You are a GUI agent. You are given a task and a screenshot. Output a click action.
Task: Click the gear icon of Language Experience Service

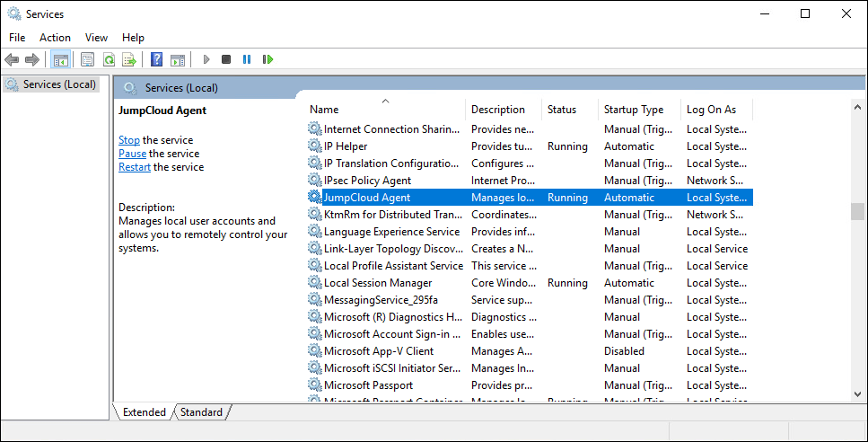(x=314, y=232)
